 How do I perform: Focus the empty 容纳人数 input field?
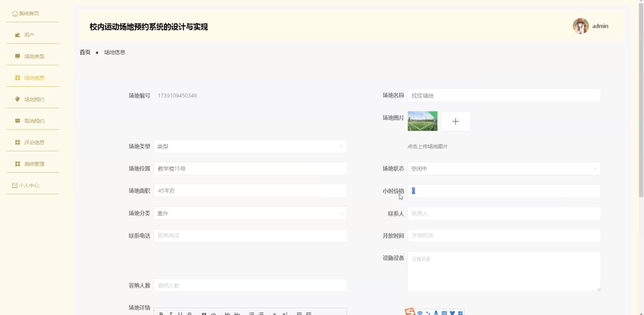tap(250, 285)
